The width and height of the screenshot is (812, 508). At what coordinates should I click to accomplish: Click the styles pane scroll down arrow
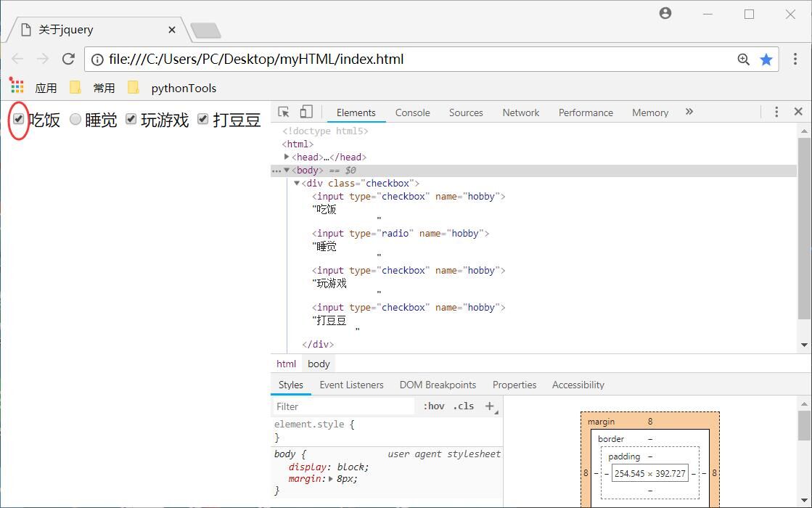(x=804, y=500)
